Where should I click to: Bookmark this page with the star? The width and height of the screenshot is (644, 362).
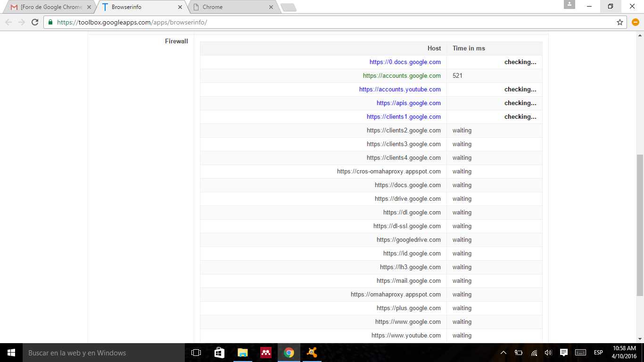[x=620, y=22]
